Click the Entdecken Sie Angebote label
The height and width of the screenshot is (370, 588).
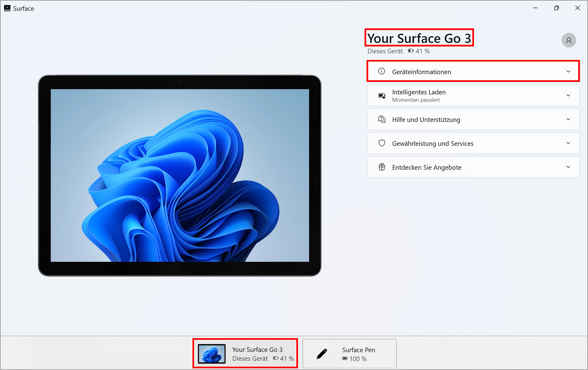coord(426,167)
